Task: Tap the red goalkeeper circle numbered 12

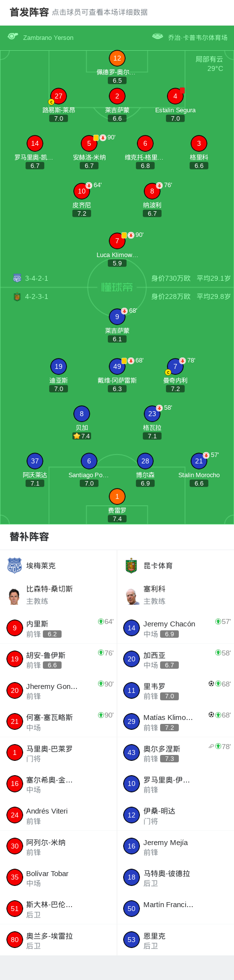Action: [117, 58]
